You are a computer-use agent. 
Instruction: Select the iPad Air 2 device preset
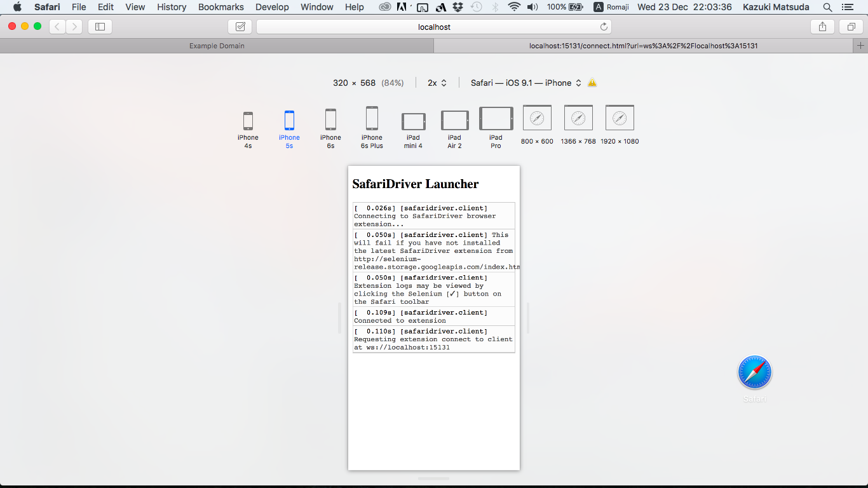pyautogui.click(x=454, y=130)
